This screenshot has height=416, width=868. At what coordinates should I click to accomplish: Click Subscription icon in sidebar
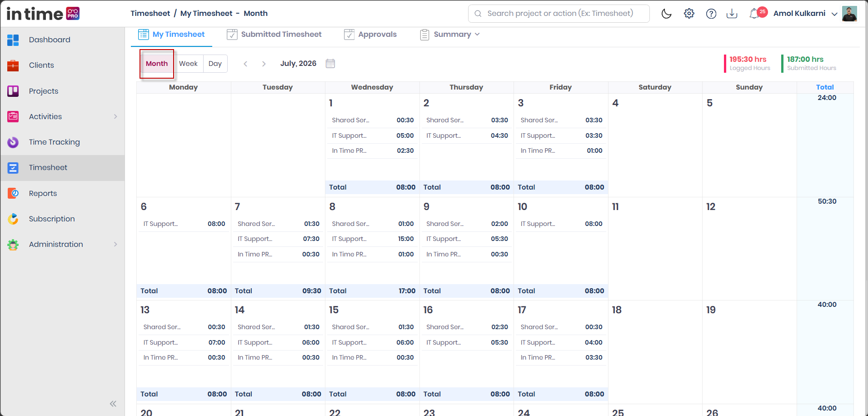click(13, 219)
